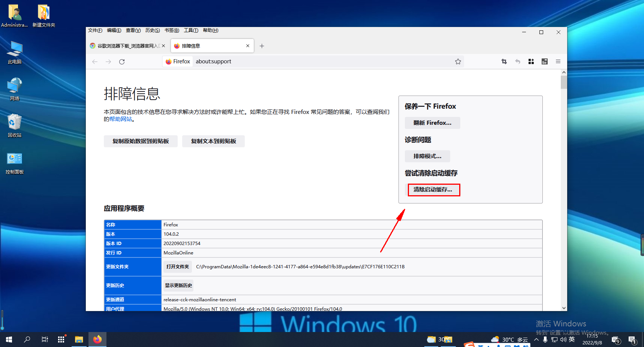Click the page scrollbar down arrow
The width and height of the screenshot is (644, 347).
pyautogui.click(x=564, y=308)
